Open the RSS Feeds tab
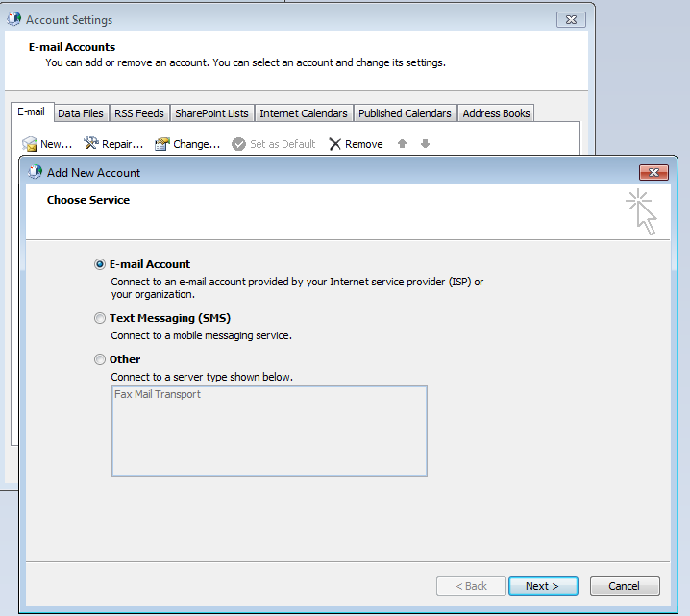This screenshot has height=616, width=690. pos(139,113)
